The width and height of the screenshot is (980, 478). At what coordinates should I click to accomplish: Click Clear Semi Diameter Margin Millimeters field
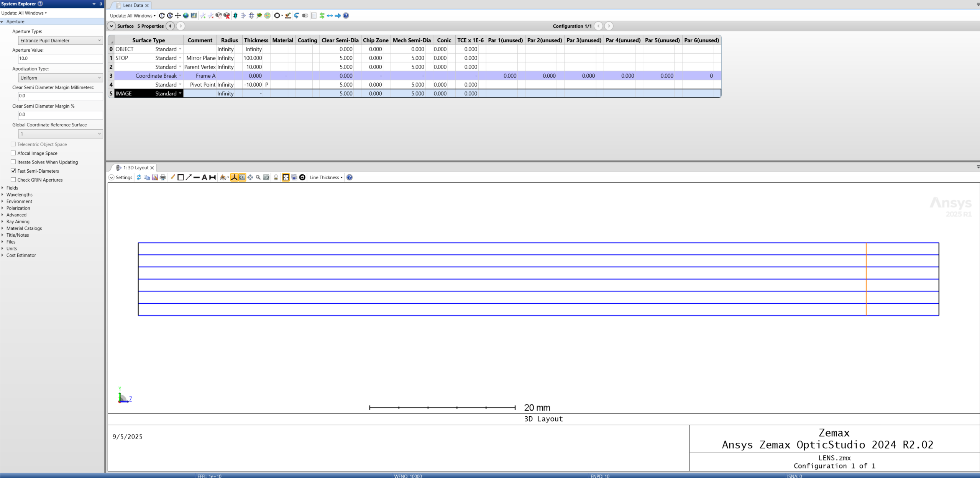tap(61, 96)
